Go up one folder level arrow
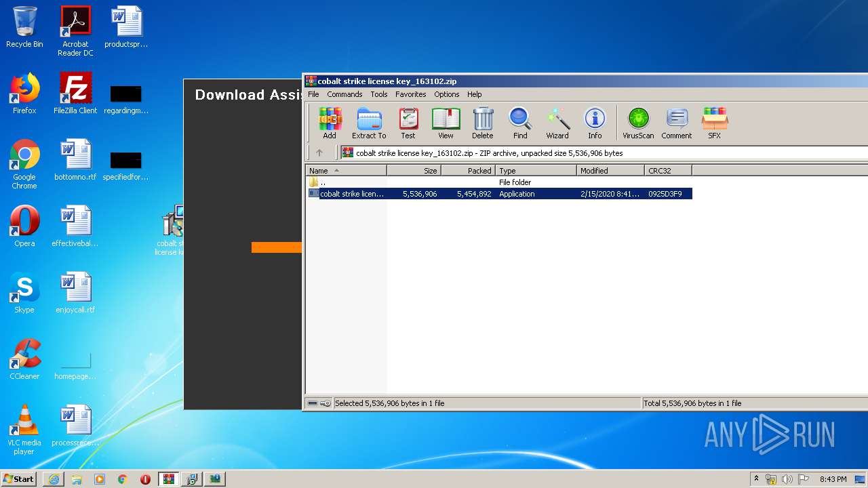The height and width of the screenshot is (488, 868). click(319, 152)
